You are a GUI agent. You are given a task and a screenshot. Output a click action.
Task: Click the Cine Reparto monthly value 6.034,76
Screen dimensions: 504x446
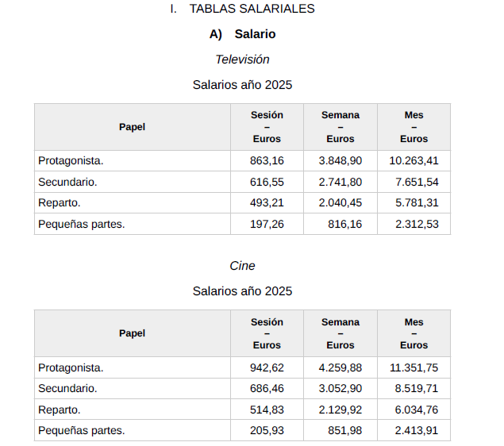(x=417, y=409)
